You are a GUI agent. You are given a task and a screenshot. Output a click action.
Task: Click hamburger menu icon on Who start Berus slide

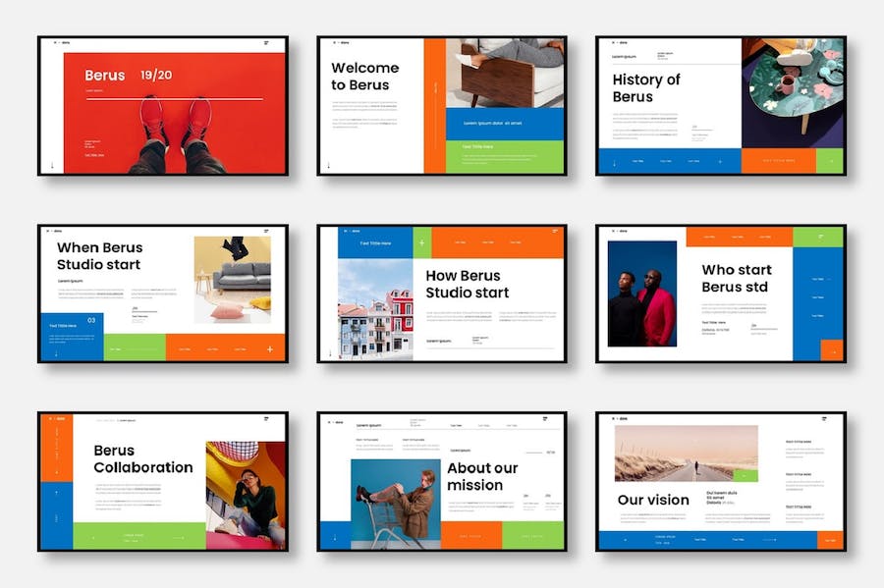823,237
